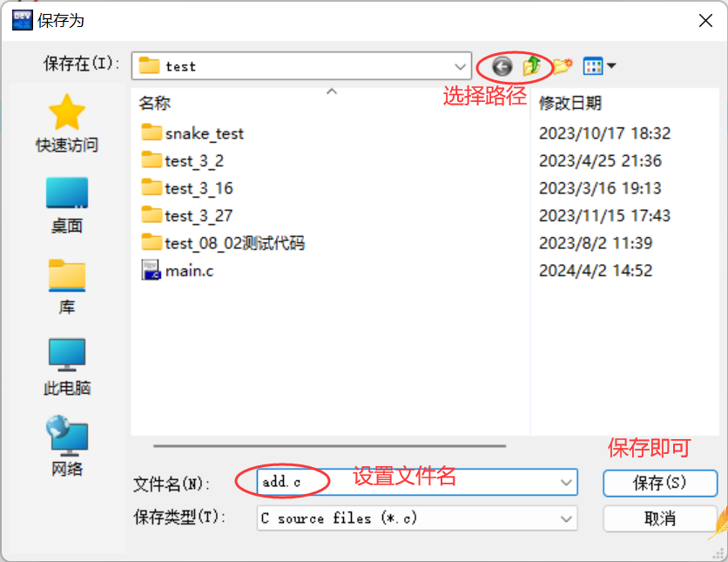Click the 保存(S) button
The height and width of the screenshot is (562, 728).
pos(660,483)
